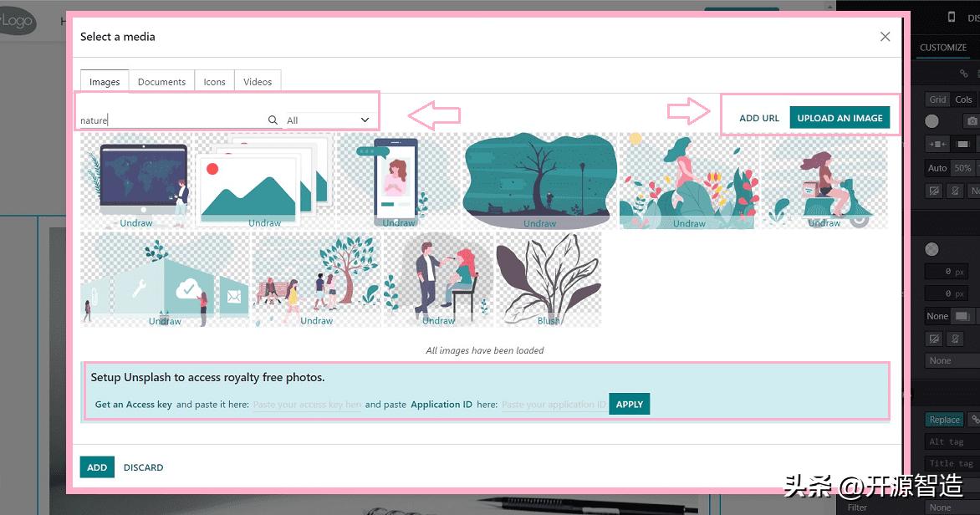
Task: Select the girl on scooter illustration
Action: pyautogui.click(x=824, y=181)
